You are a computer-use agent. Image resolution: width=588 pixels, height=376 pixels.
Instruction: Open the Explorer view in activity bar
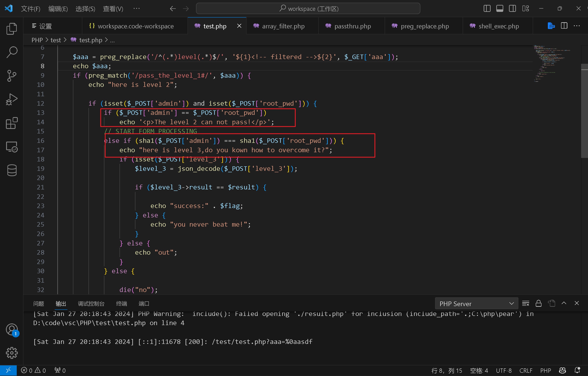[11, 29]
